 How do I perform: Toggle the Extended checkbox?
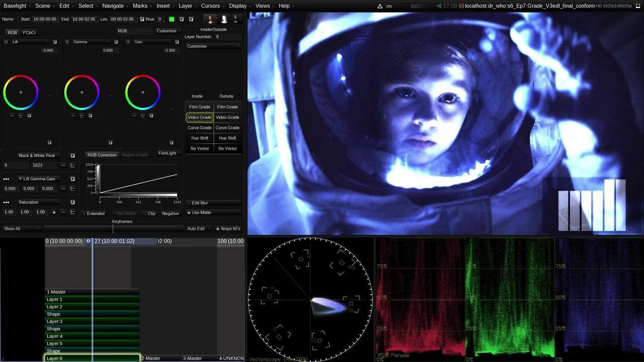pos(94,214)
